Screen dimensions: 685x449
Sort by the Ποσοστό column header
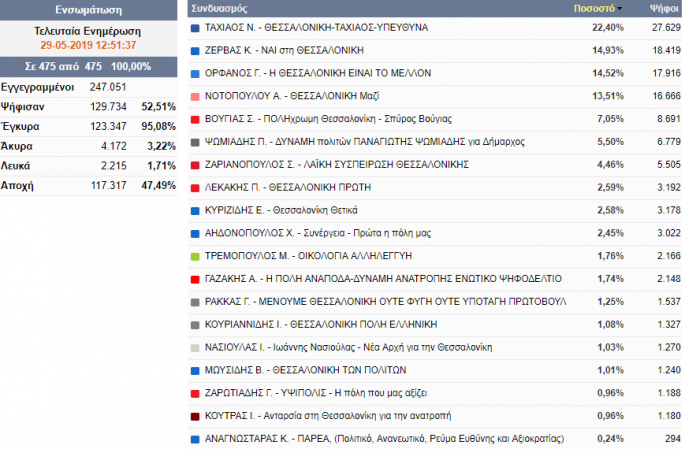593,8
